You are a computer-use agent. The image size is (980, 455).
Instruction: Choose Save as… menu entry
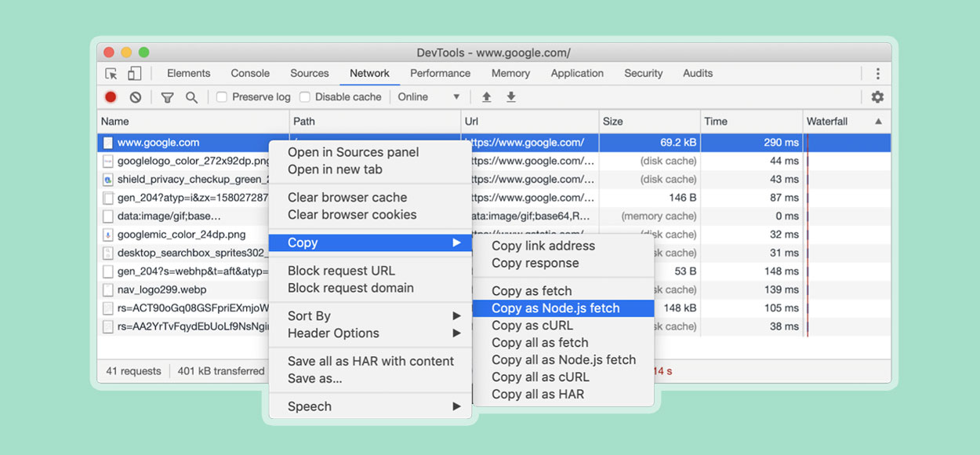(x=314, y=379)
